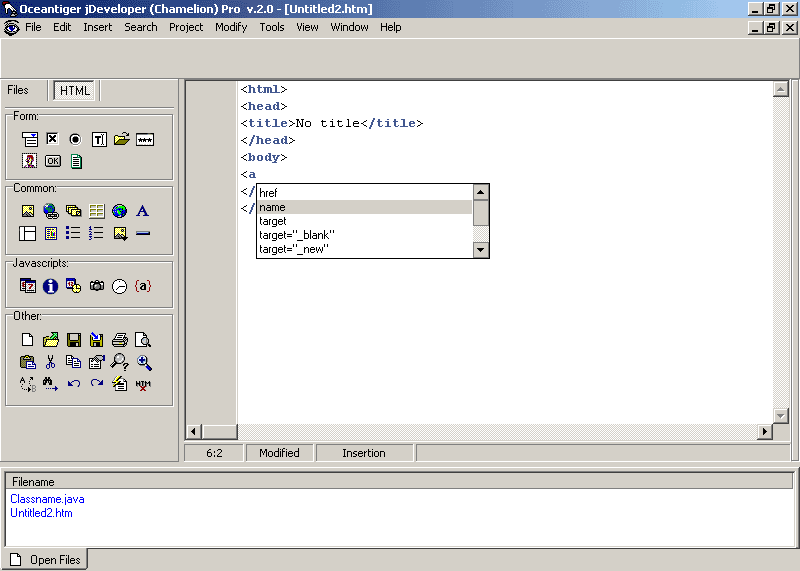Insert an image button form icon
Image resolution: width=800 pixels, height=571 pixels.
click(x=29, y=161)
